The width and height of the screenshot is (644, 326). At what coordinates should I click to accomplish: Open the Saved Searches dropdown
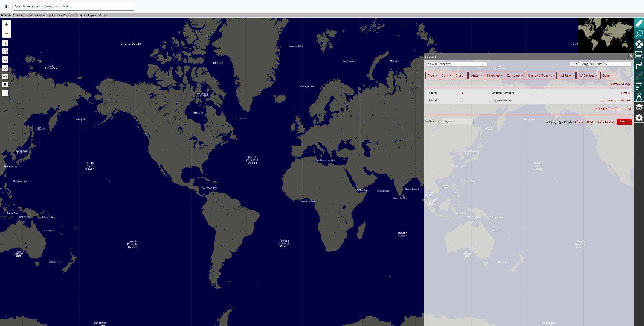(x=456, y=64)
